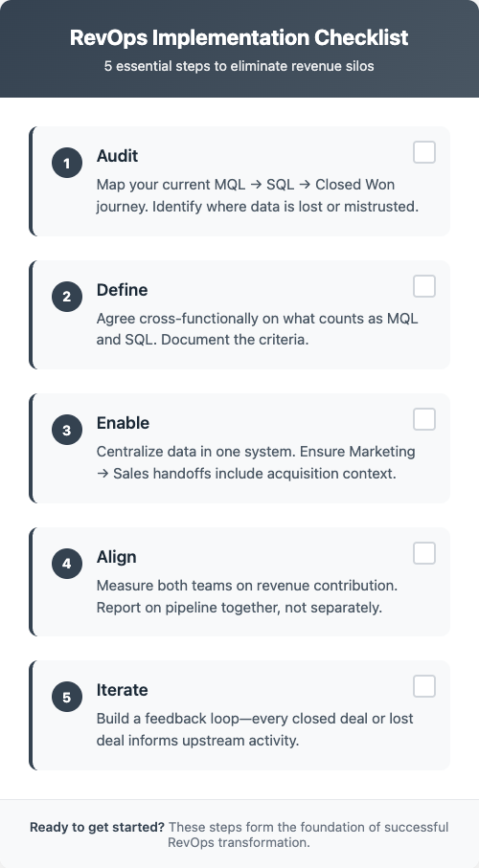Toggle the Align step checkbox
Image resolution: width=479 pixels, height=868 pixels.
click(x=424, y=553)
